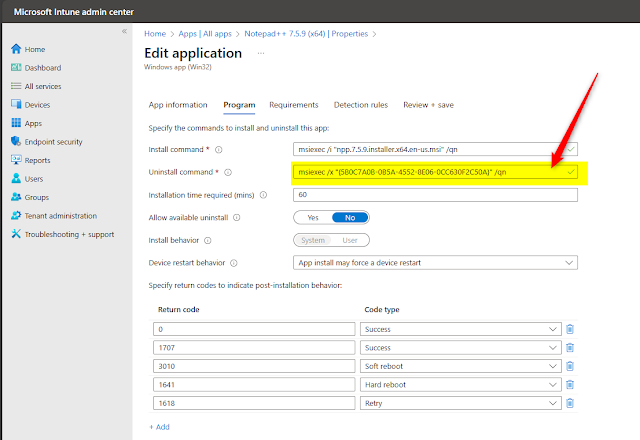Open Detection rules tab

click(361, 105)
